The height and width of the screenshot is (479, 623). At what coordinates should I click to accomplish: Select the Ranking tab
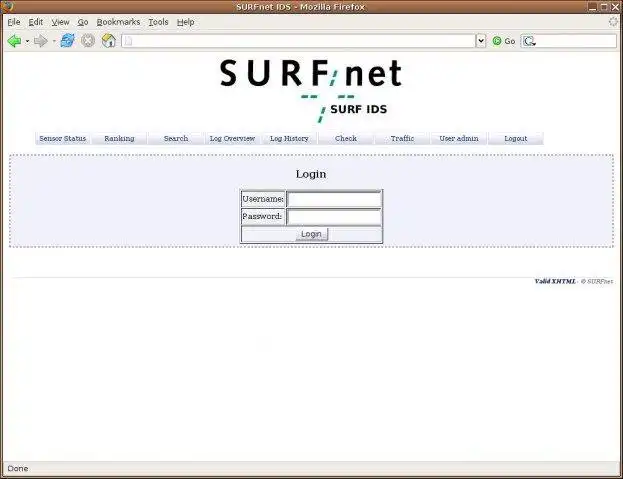click(x=119, y=139)
